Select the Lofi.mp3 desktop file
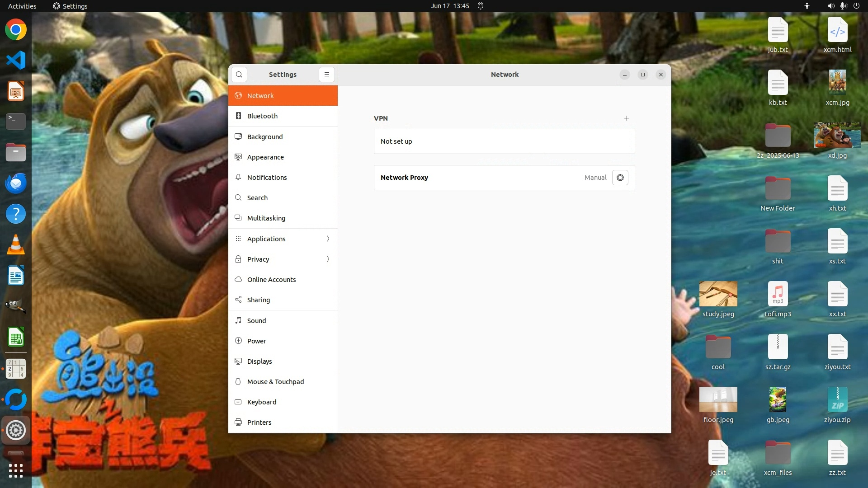Screen dimensions: 868x488 pos(778,294)
